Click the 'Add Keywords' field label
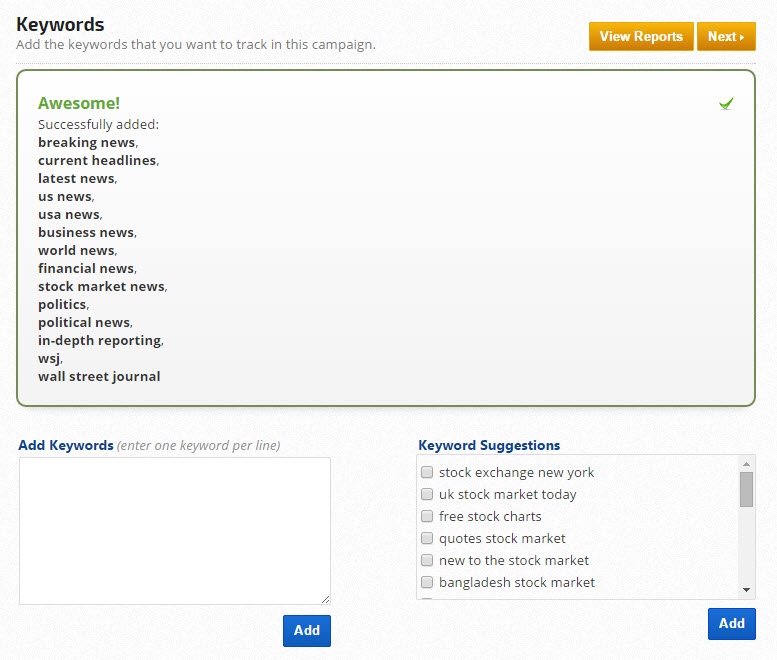Image resolution: width=777 pixels, height=660 pixels. tap(66, 445)
